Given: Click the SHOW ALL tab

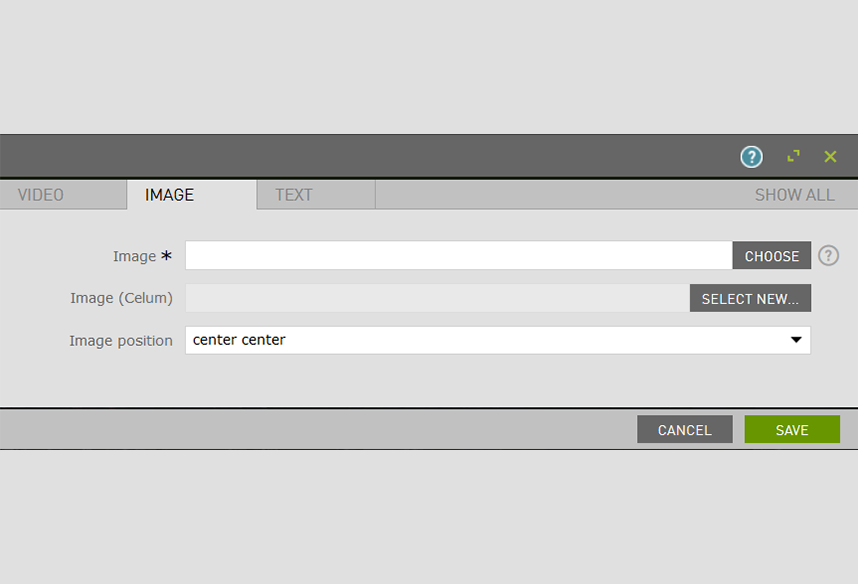Looking at the screenshot, I should 795,195.
